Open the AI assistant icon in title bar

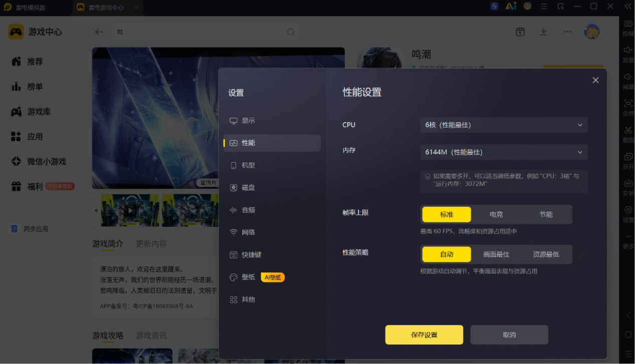pyautogui.click(x=511, y=7)
